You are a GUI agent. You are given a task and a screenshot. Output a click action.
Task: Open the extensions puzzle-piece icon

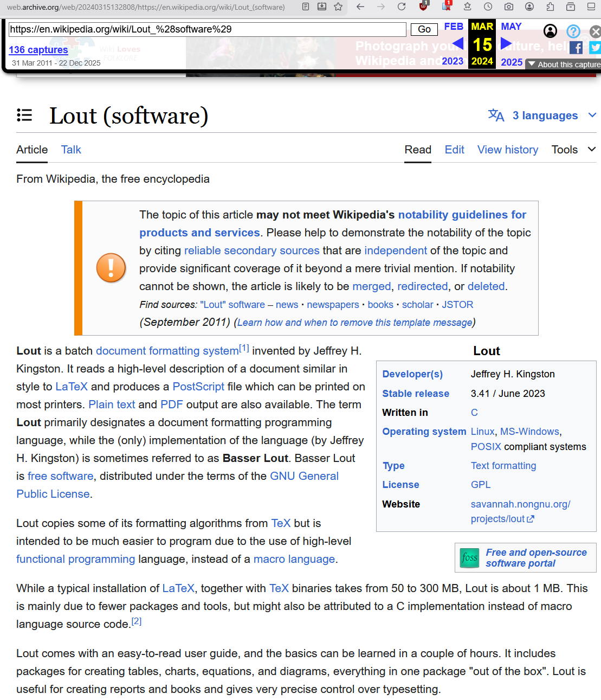(550, 7)
